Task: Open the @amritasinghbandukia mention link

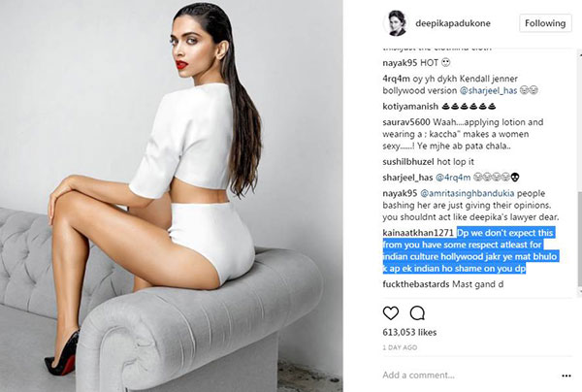Action: [x=467, y=193]
